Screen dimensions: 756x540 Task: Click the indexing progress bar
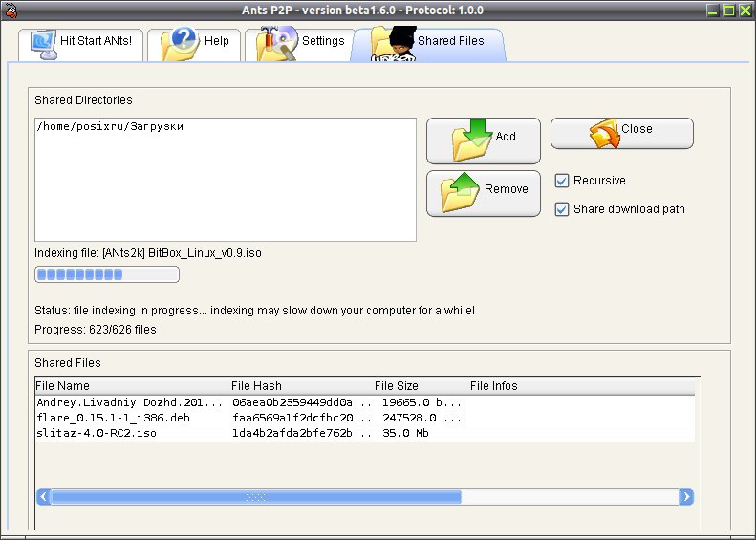[x=107, y=274]
